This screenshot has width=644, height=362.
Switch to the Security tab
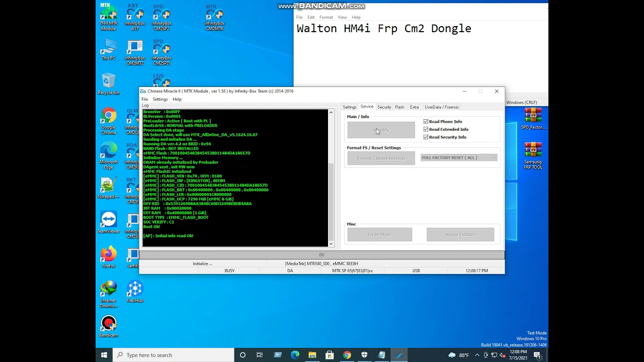click(384, 107)
